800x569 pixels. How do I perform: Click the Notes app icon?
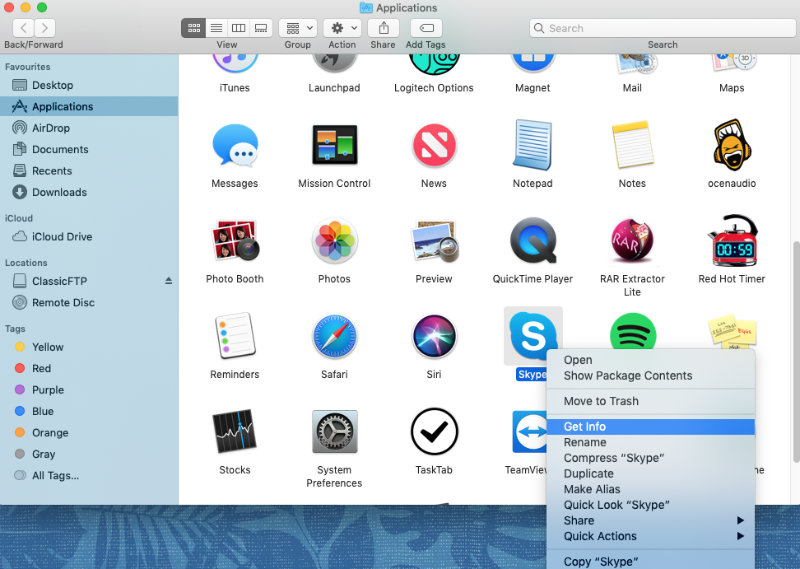pos(632,144)
